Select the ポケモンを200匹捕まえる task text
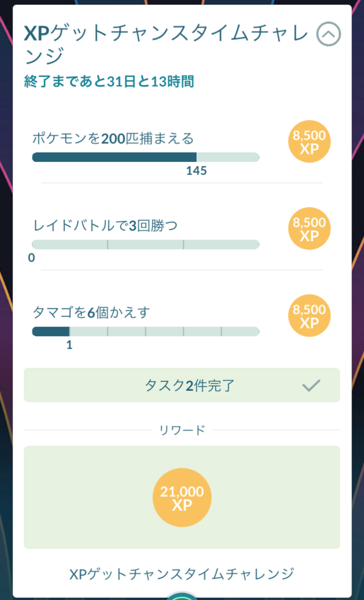This screenshot has width=364, height=600. [113, 138]
